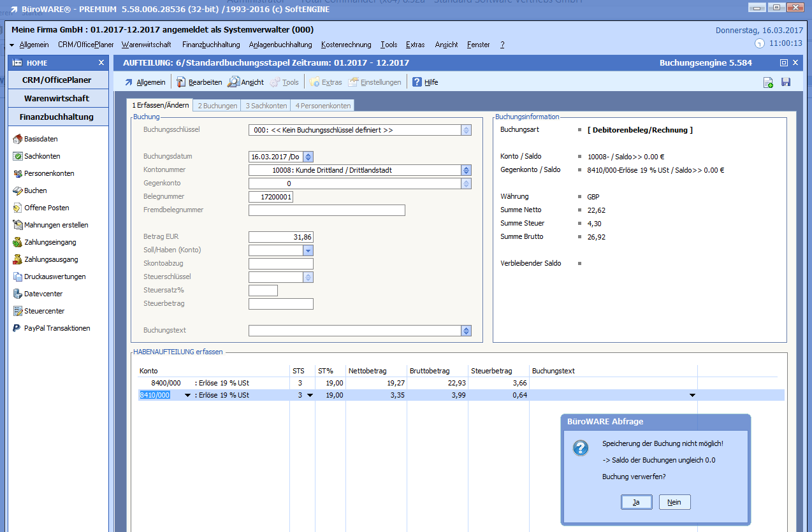Screen dimensions: 812x532
Task: Click Nein in the BüroWARE dialog
Action: point(674,502)
